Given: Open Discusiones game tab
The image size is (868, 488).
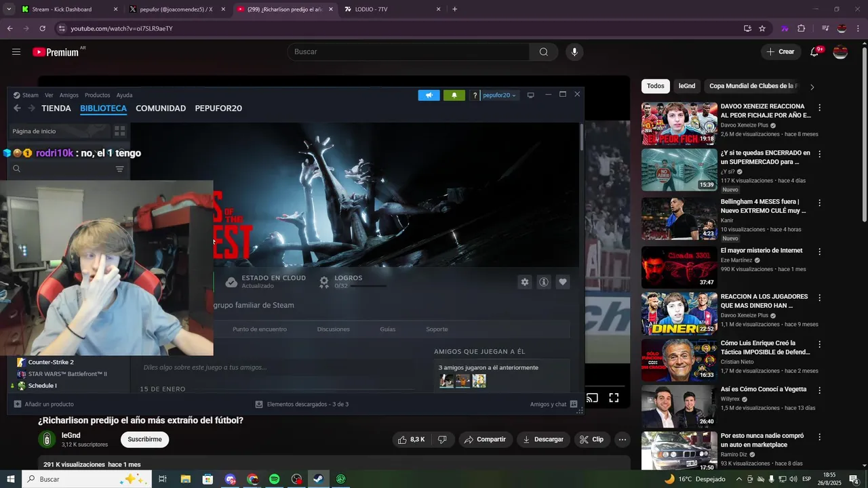Looking at the screenshot, I should point(334,329).
